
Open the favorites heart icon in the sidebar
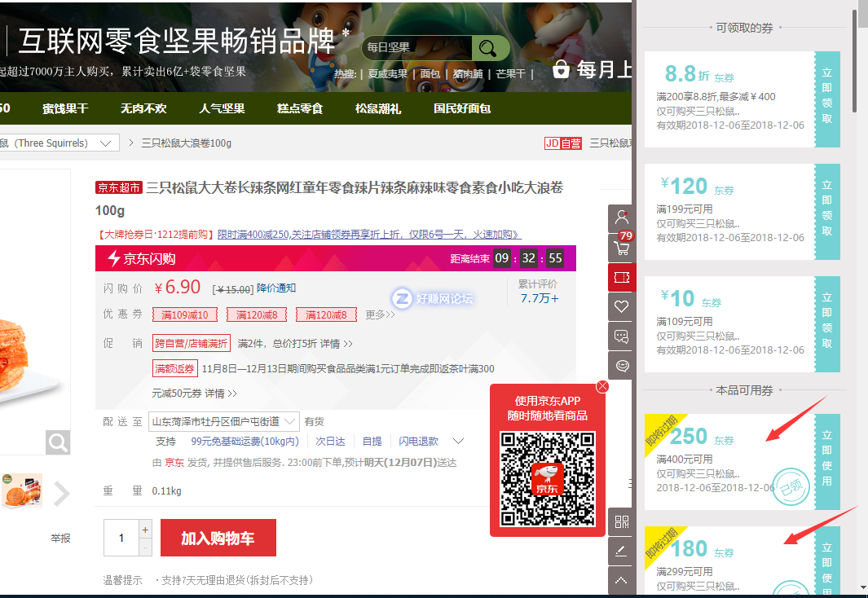(621, 306)
